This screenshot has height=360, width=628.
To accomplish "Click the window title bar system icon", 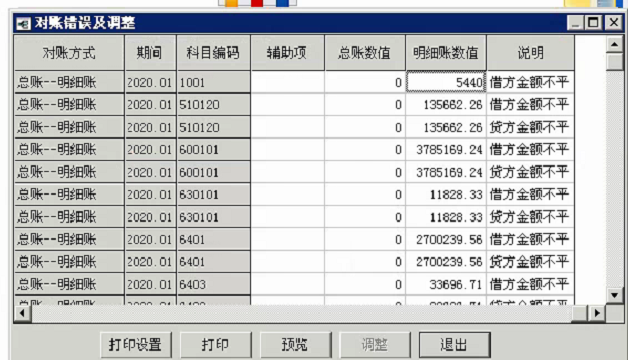I will (23, 24).
